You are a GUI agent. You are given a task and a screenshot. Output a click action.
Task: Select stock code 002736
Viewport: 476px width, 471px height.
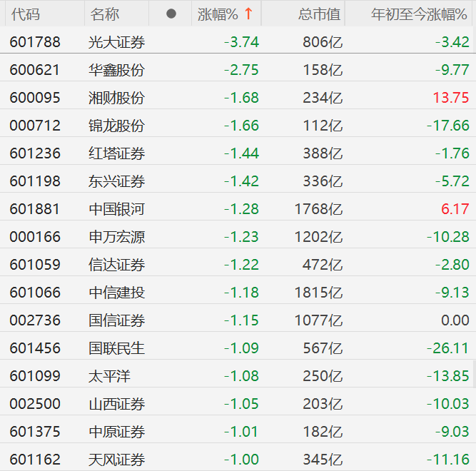click(35, 320)
